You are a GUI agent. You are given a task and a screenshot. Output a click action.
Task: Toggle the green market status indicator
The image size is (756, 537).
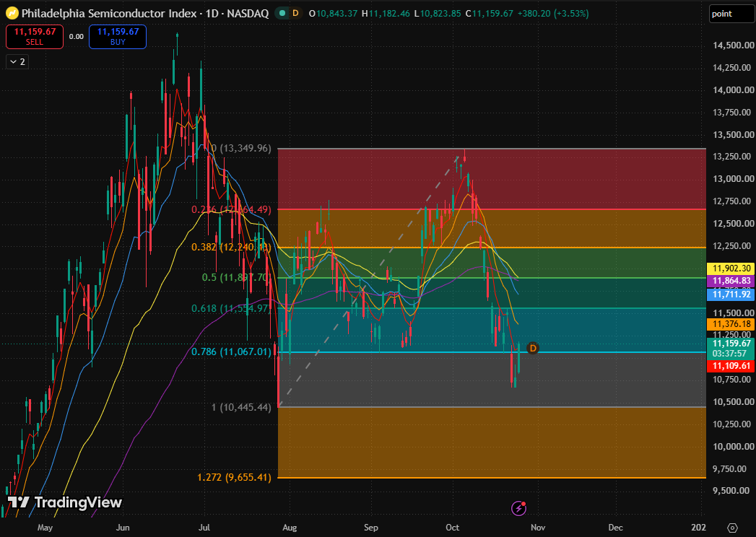point(282,14)
